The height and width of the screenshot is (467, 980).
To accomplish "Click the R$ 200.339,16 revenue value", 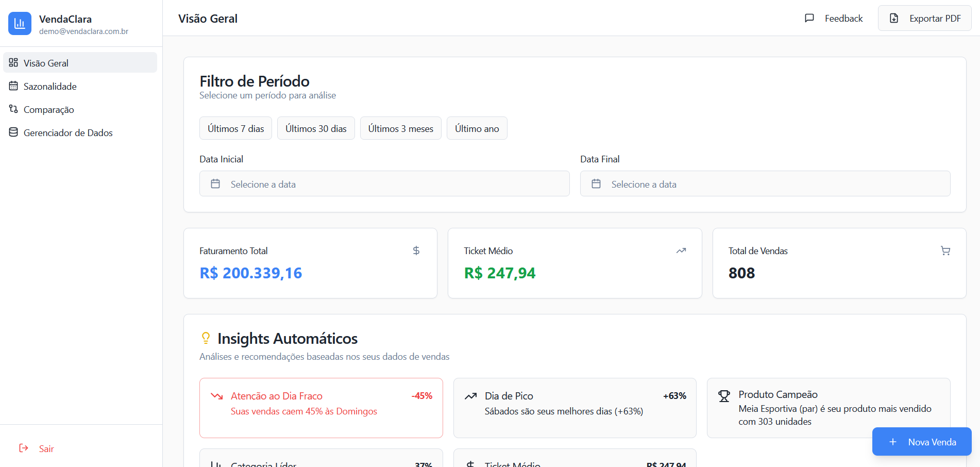I will (x=251, y=273).
